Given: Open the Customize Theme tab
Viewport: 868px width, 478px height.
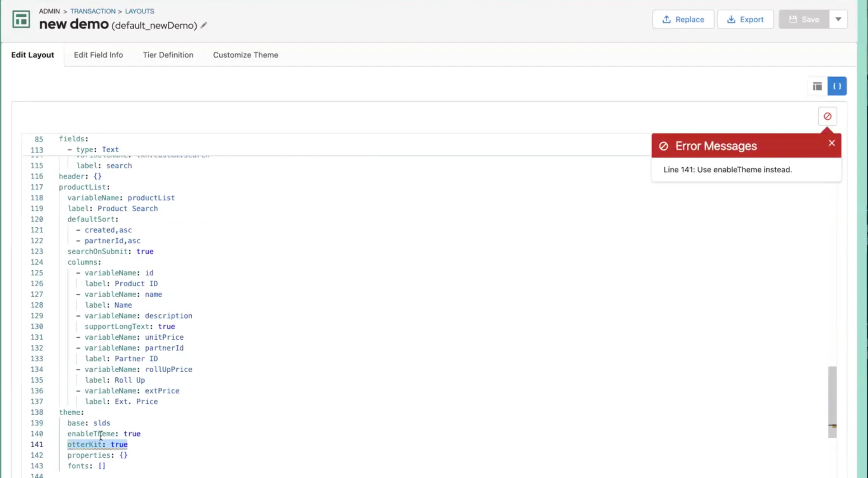Looking at the screenshot, I should (x=245, y=55).
